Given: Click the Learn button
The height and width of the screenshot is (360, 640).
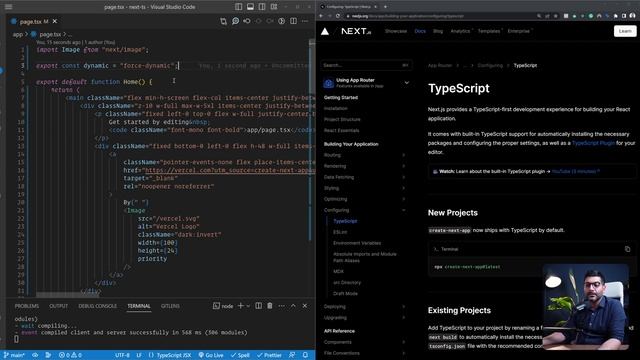Looking at the screenshot, I should tap(625, 31).
